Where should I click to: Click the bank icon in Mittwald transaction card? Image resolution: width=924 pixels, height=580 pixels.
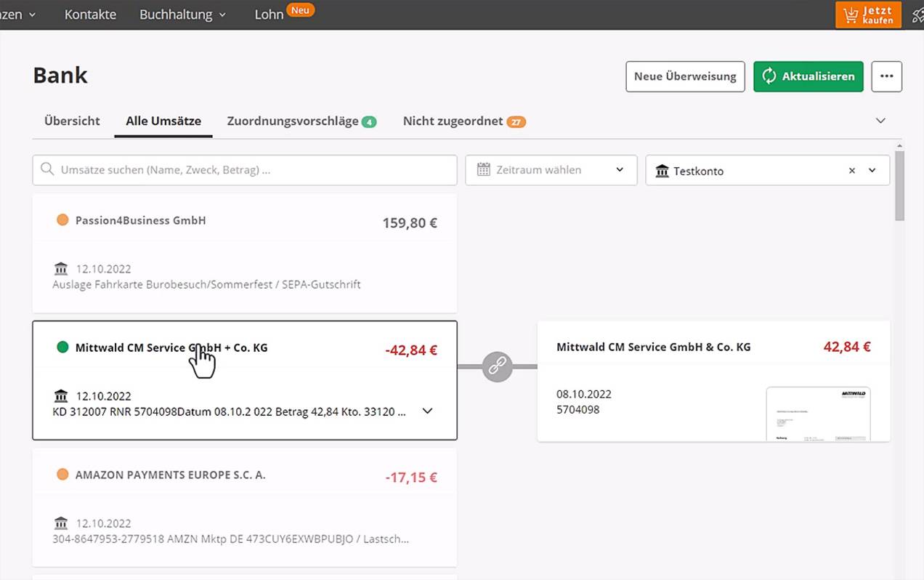[x=61, y=396]
